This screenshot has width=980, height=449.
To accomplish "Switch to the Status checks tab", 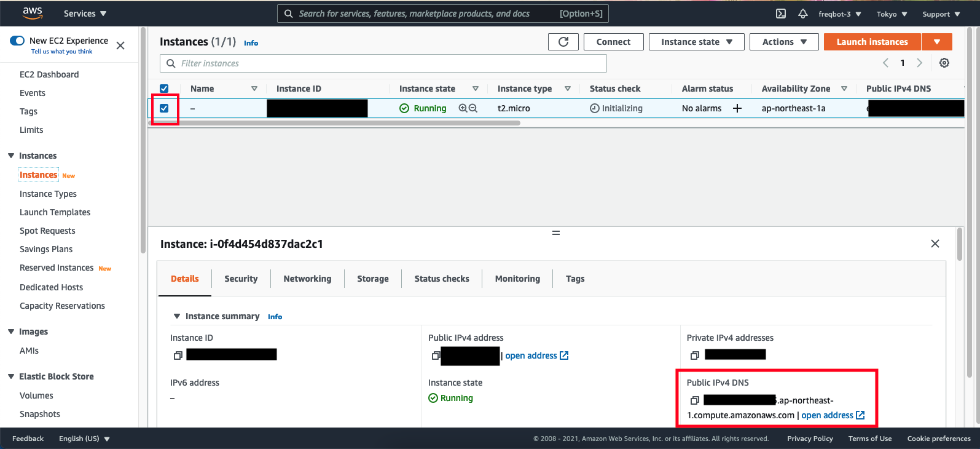I will tap(442, 279).
